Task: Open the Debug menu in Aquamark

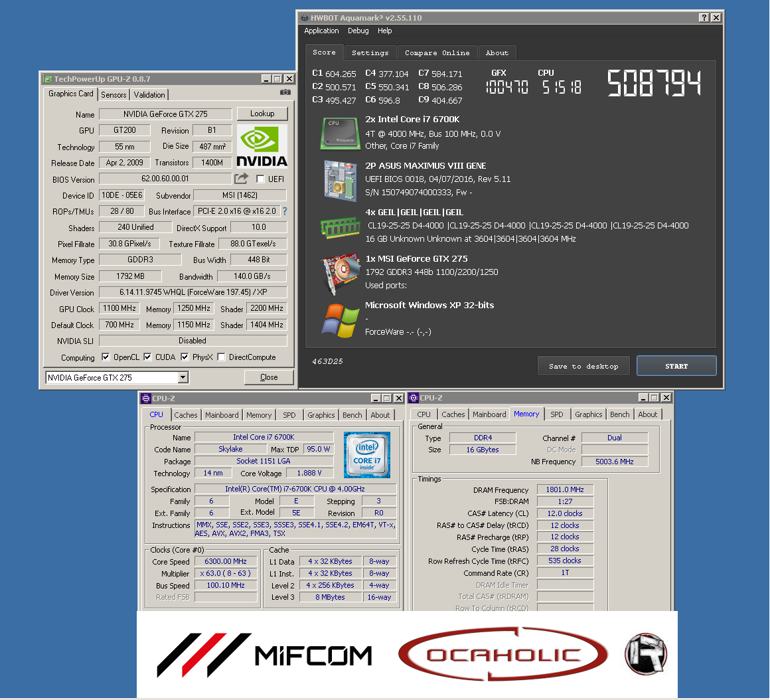Action: coord(358,31)
